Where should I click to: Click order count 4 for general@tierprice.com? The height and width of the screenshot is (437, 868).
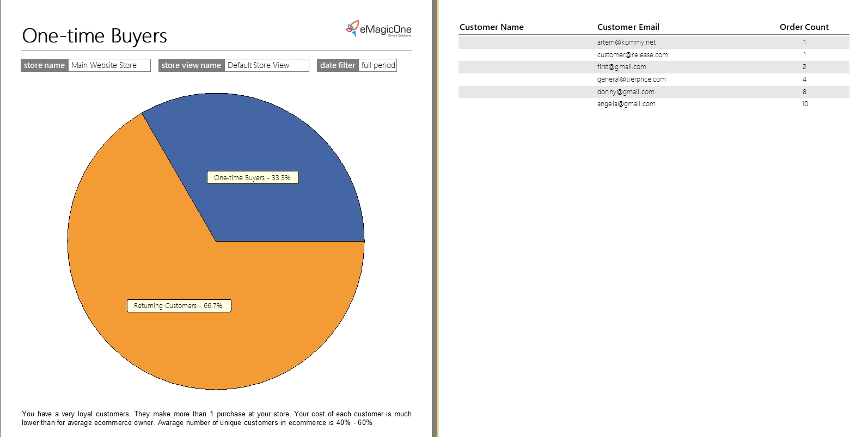point(804,79)
